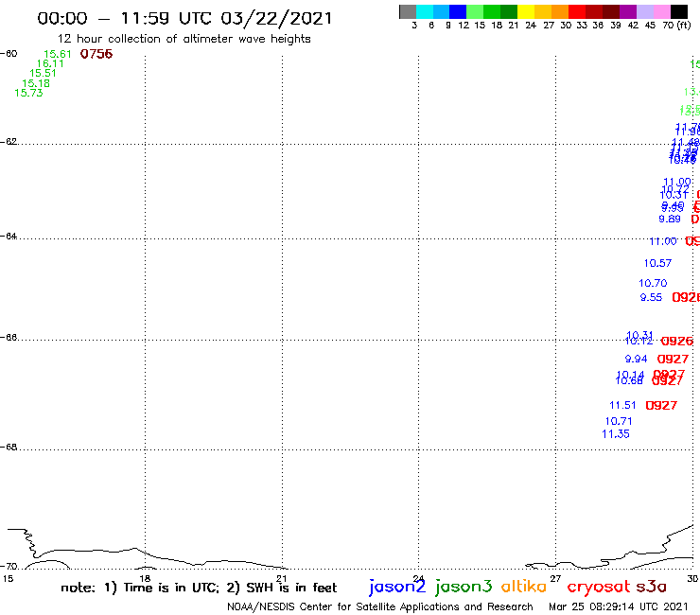Click the longitude label 18 on the axis
Image resolution: width=700 pixels, height=615 pixels.
[x=145, y=578]
